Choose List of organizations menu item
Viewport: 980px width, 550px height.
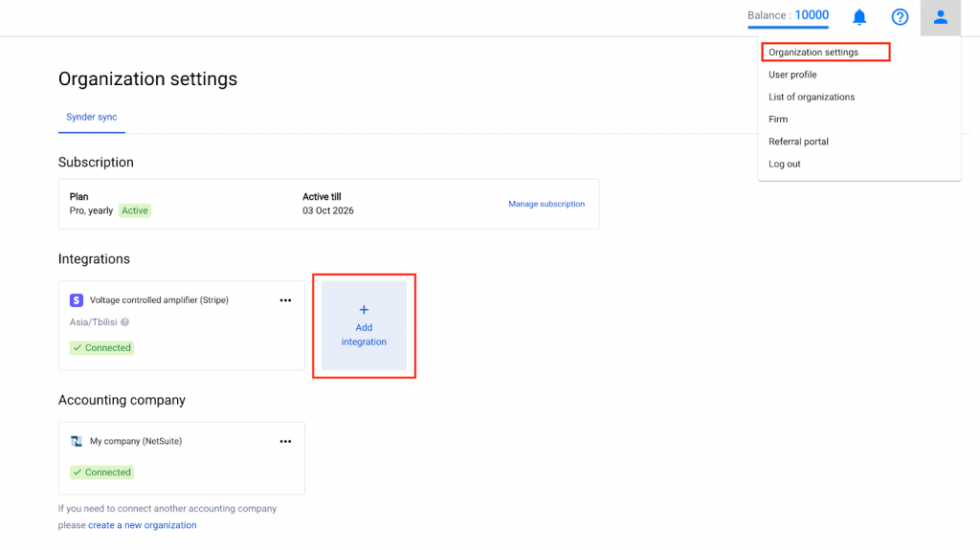pyautogui.click(x=812, y=97)
